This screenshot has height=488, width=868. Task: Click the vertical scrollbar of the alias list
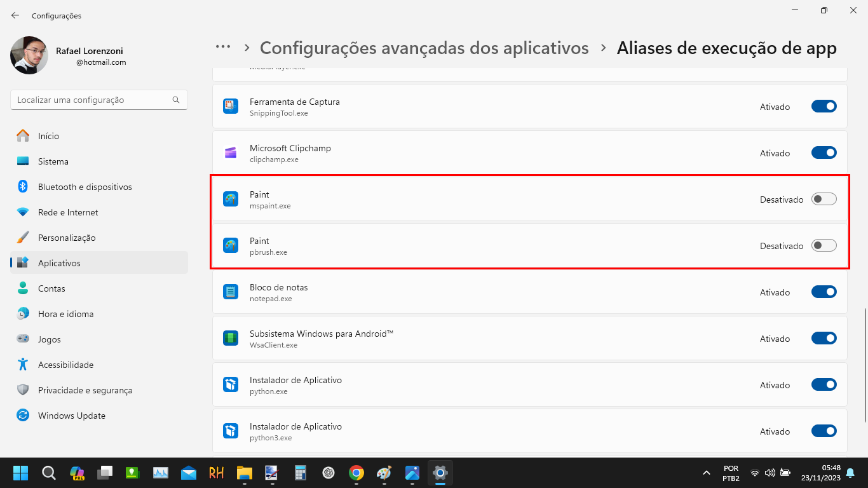click(864, 365)
